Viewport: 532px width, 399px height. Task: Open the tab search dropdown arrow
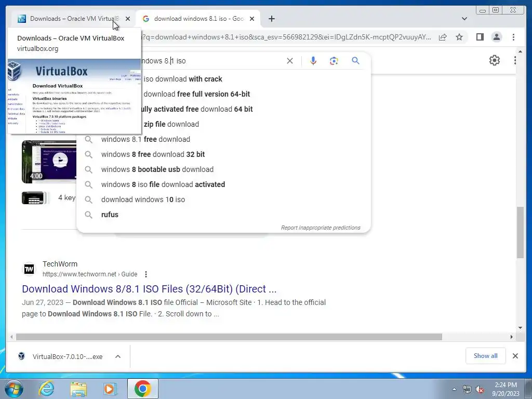464,19
